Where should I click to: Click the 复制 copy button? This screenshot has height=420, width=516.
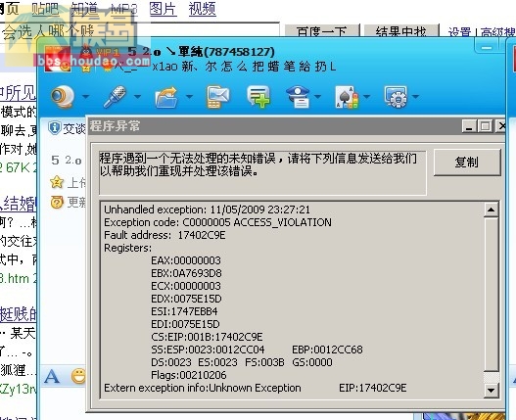point(467,163)
